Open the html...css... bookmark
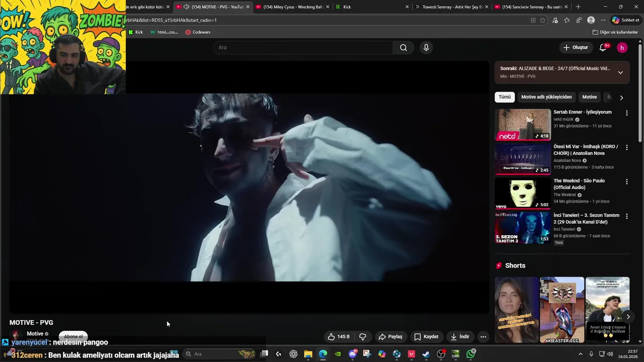The image size is (644, 362). (164, 32)
